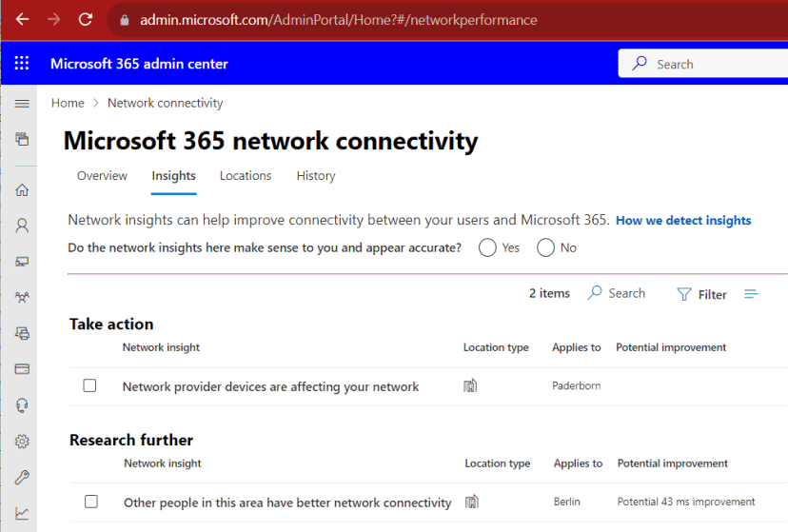
Task: Click the Filter button label
Action: tap(712, 295)
